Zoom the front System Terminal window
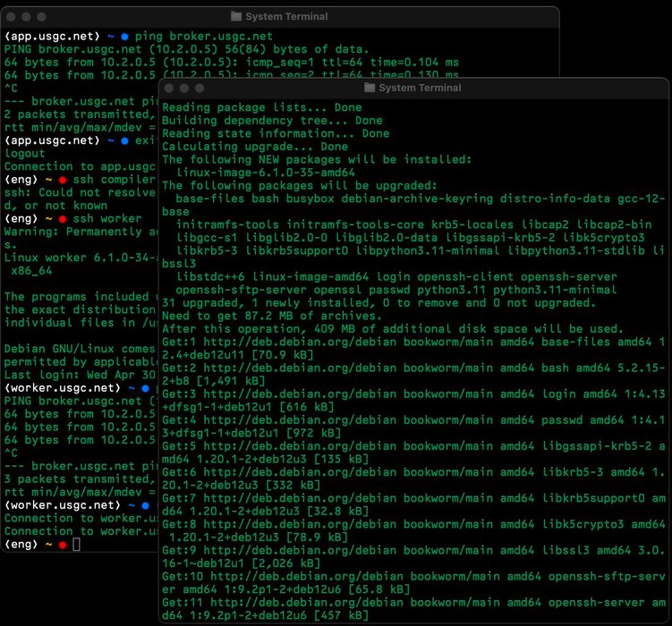Viewport: 672px width, 626px height. point(200,89)
